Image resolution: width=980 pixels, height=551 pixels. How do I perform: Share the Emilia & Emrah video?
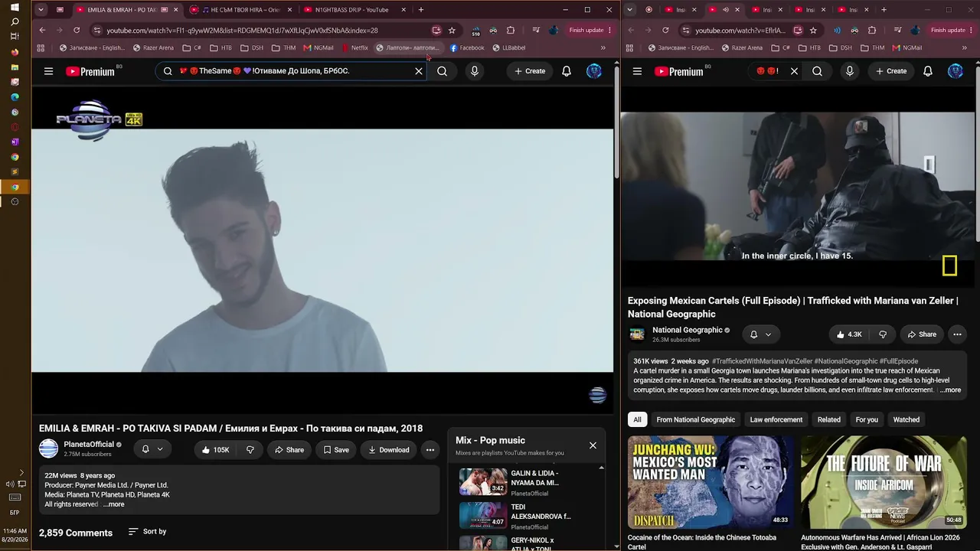click(289, 450)
